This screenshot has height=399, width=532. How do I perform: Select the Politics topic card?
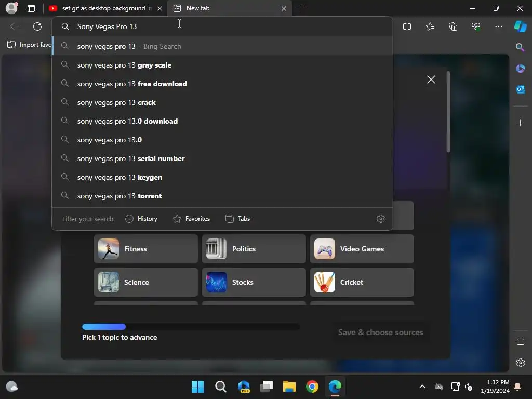pos(254,249)
